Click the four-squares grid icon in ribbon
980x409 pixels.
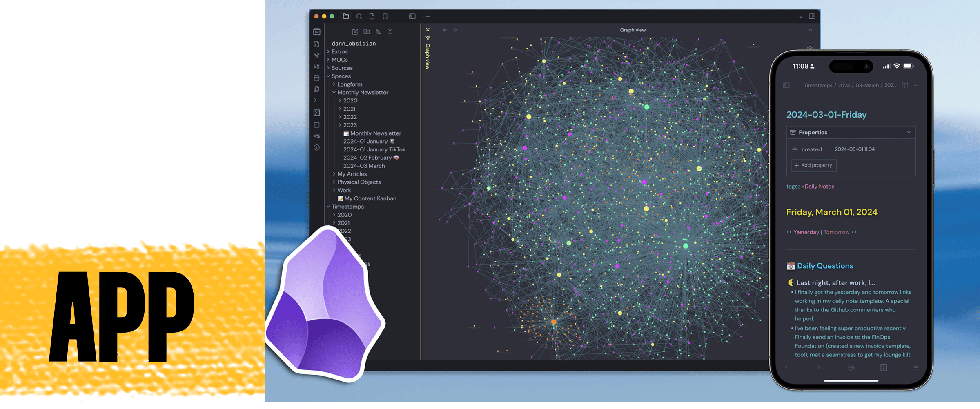[x=317, y=67]
